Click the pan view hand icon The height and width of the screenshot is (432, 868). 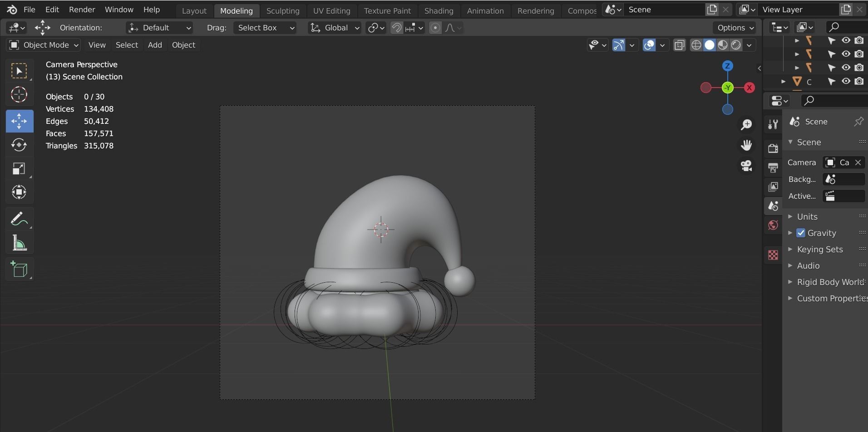tap(746, 145)
